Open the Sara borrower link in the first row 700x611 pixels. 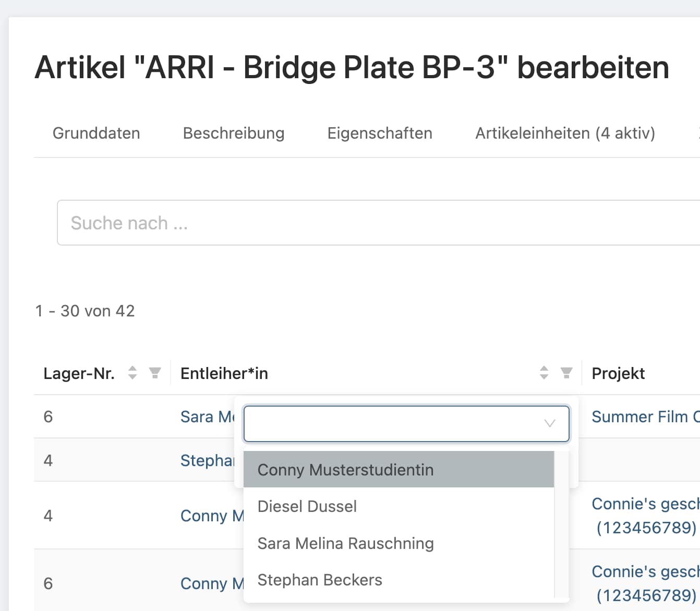point(207,417)
